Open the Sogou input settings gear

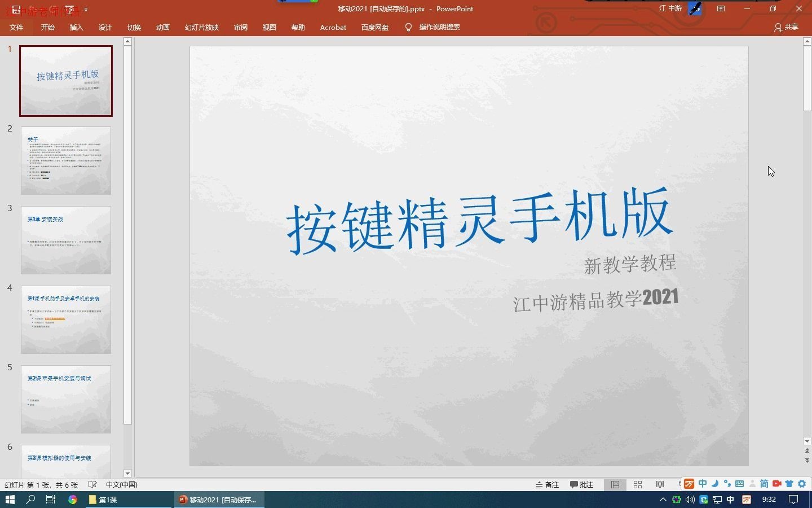coord(802,484)
